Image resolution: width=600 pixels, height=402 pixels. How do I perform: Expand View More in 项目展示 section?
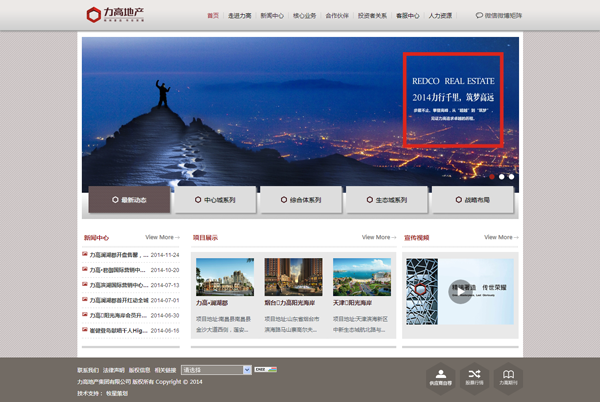(379, 238)
